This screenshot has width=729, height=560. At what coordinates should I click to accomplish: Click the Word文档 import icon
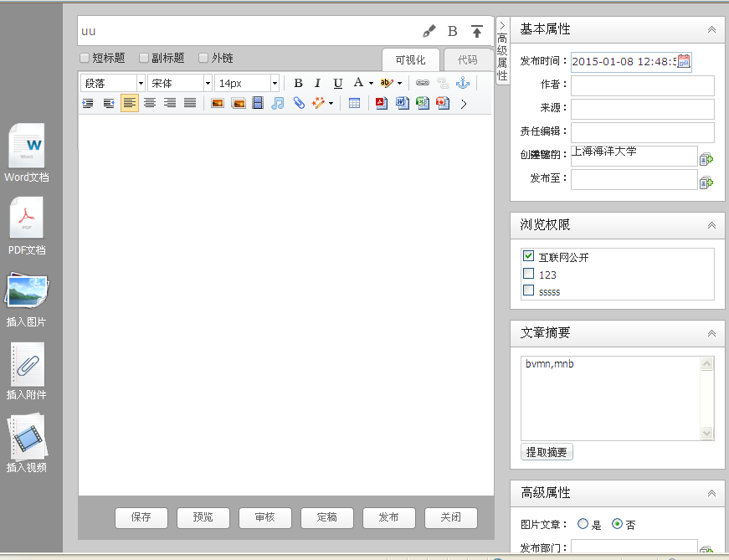26,146
